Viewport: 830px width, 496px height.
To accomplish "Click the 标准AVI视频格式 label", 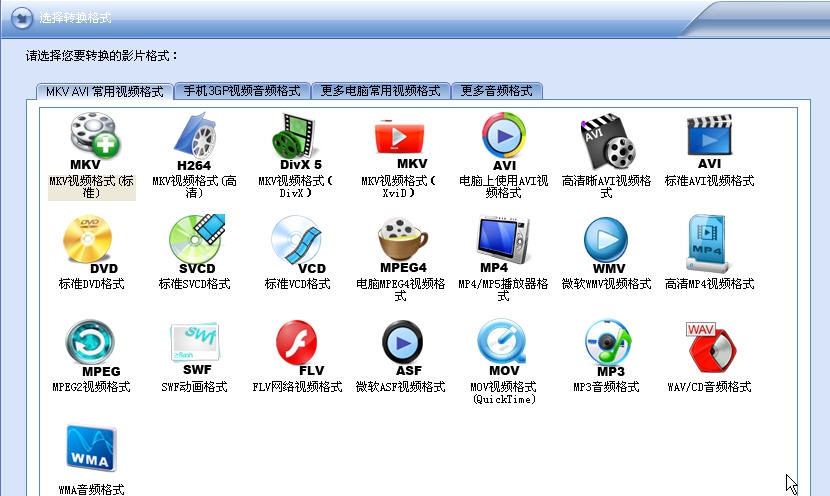I will pyautogui.click(x=709, y=181).
